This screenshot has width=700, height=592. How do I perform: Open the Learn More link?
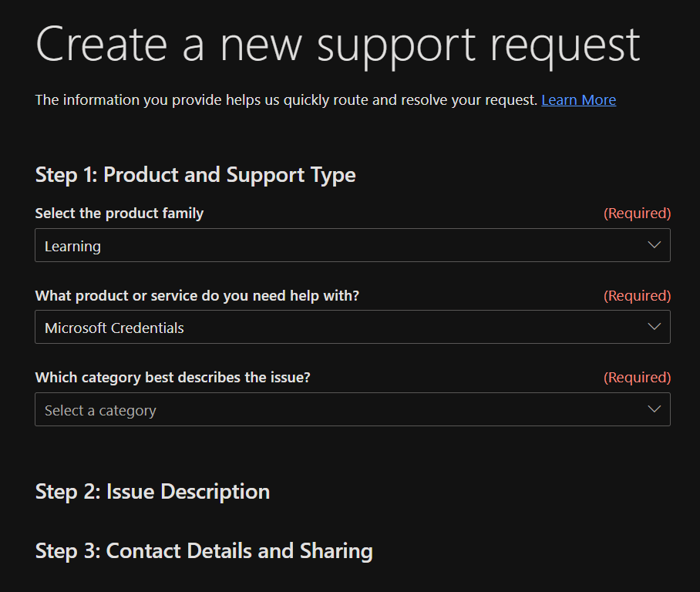click(578, 100)
